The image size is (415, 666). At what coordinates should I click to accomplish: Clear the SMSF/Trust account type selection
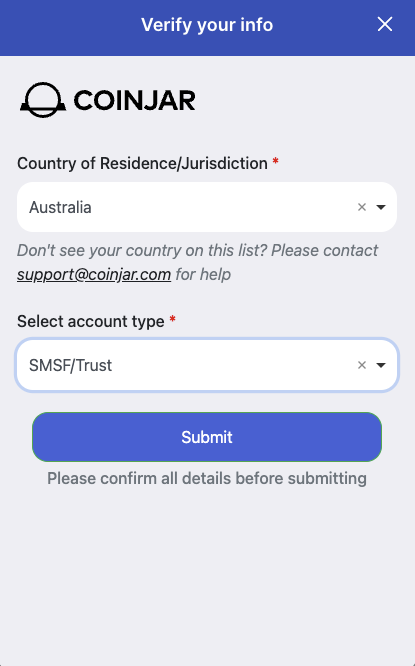(362, 365)
